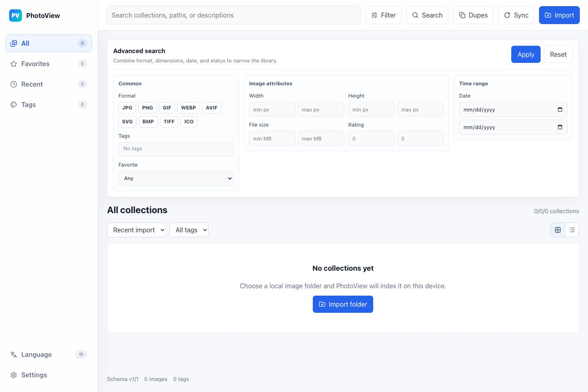Click the File size min MB field
The width and height of the screenshot is (588, 392).
(x=272, y=138)
